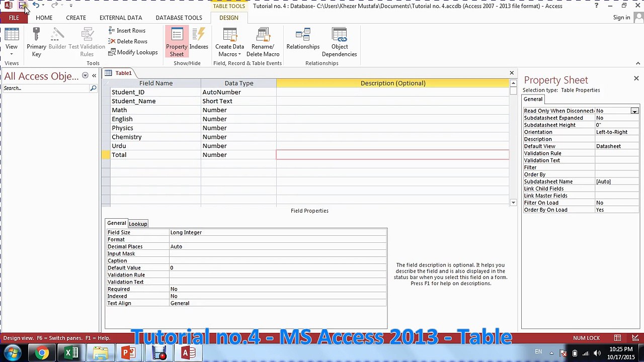This screenshot has width=644, height=362.
Task: Click Object Dependencies button
Action: coord(339,42)
